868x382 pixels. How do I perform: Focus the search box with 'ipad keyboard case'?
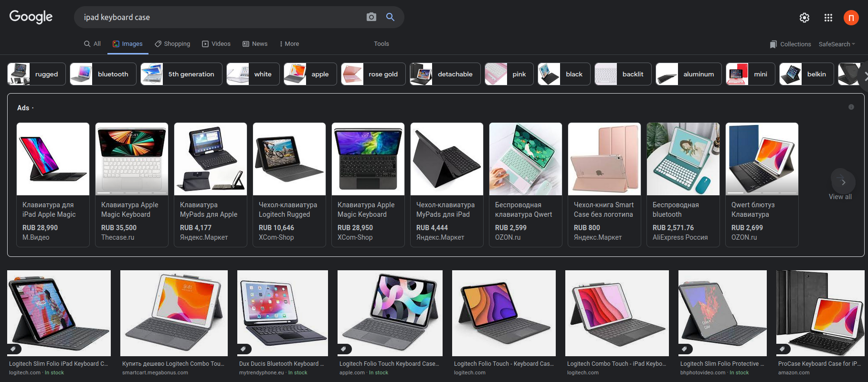tap(220, 17)
